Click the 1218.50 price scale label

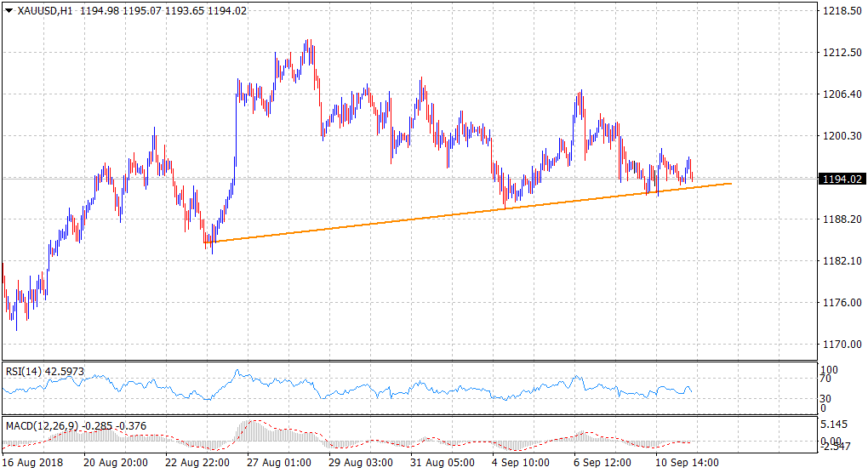837,11
